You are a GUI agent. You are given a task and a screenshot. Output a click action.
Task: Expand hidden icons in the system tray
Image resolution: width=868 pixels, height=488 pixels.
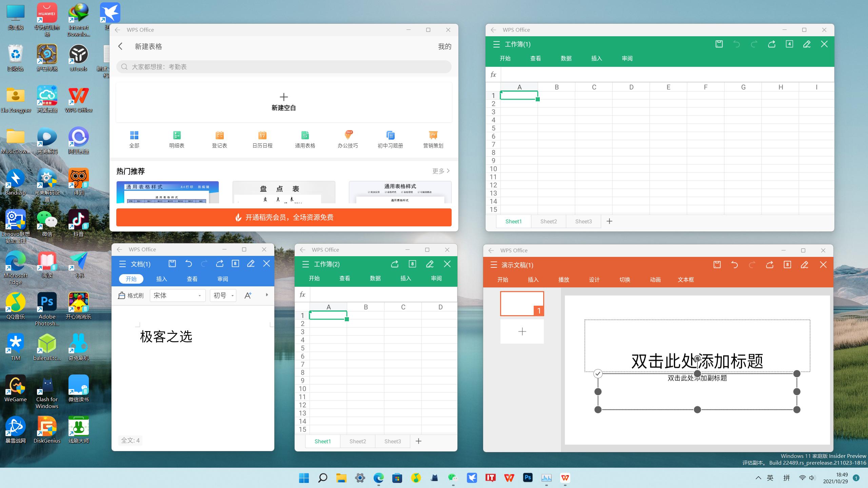point(758,477)
